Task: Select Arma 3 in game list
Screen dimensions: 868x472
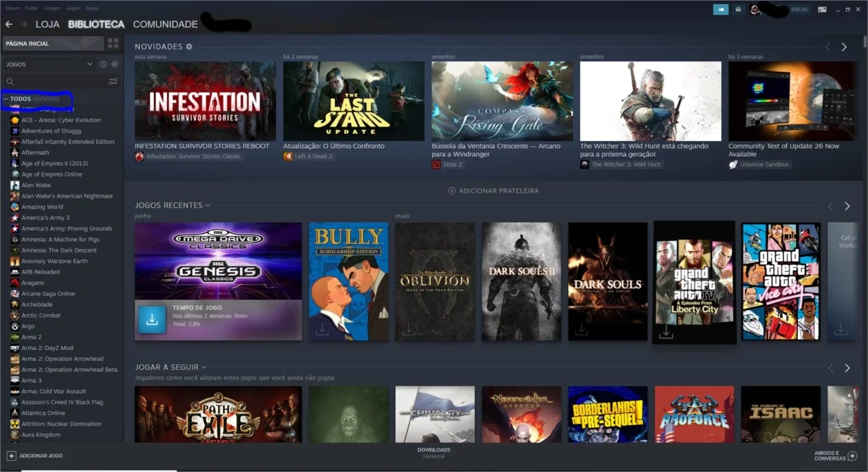Action: coord(32,380)
